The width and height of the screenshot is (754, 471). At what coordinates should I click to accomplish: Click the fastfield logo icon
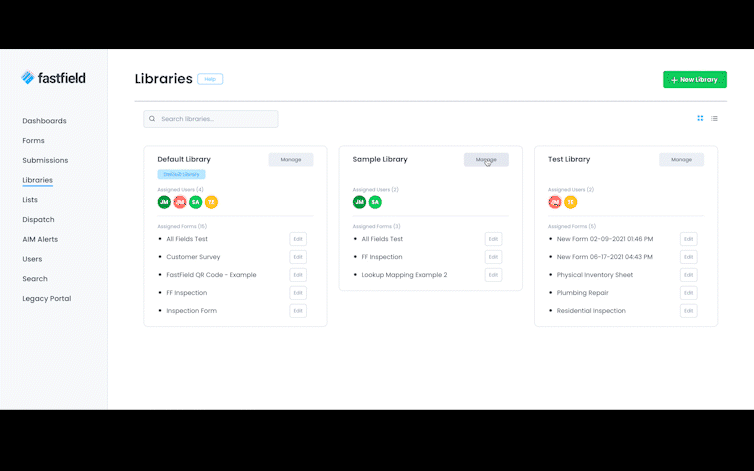click(x=28, y=78)
